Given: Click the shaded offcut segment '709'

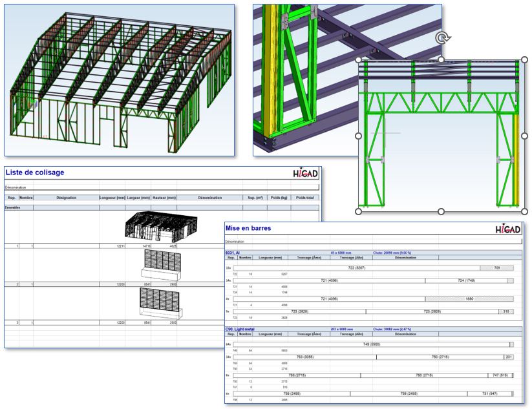Looking at the screenshot, I should pyautogui.click(x=496, y=268).
